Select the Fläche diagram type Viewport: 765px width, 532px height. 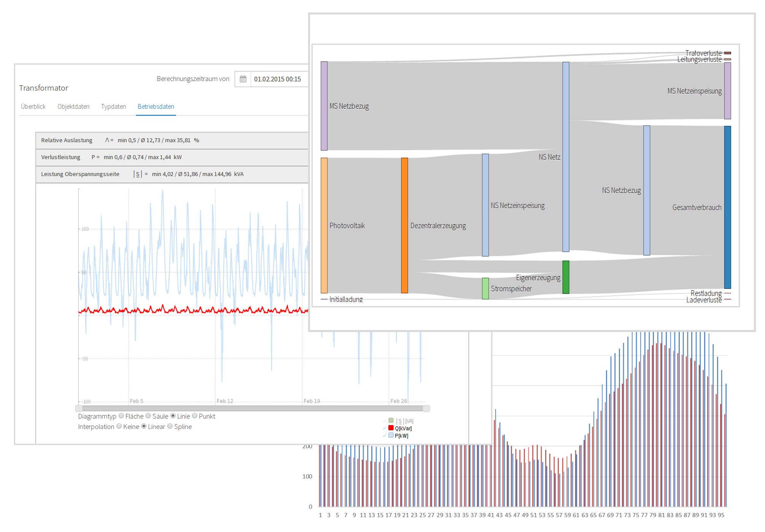(x=121, y=416)
